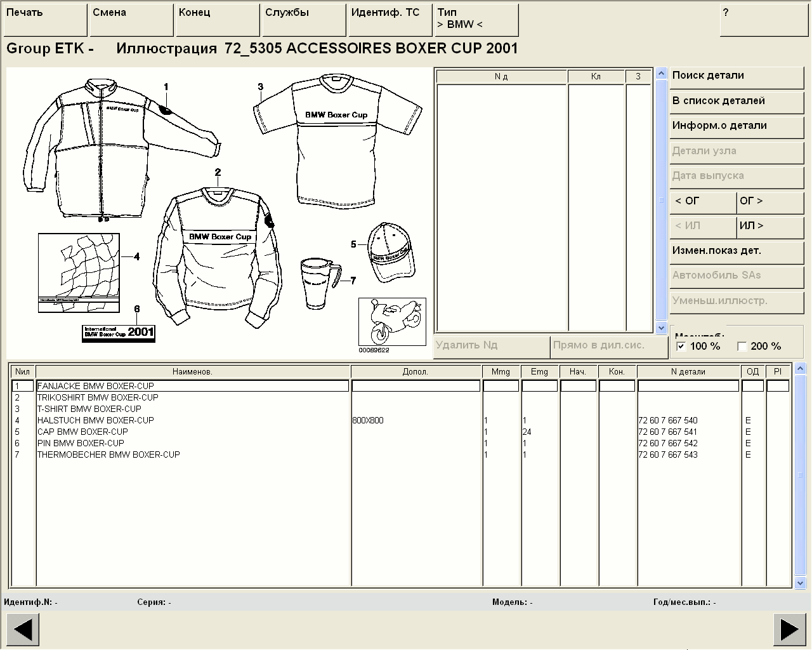Click the Поиск детали button

tap(737, 77)
